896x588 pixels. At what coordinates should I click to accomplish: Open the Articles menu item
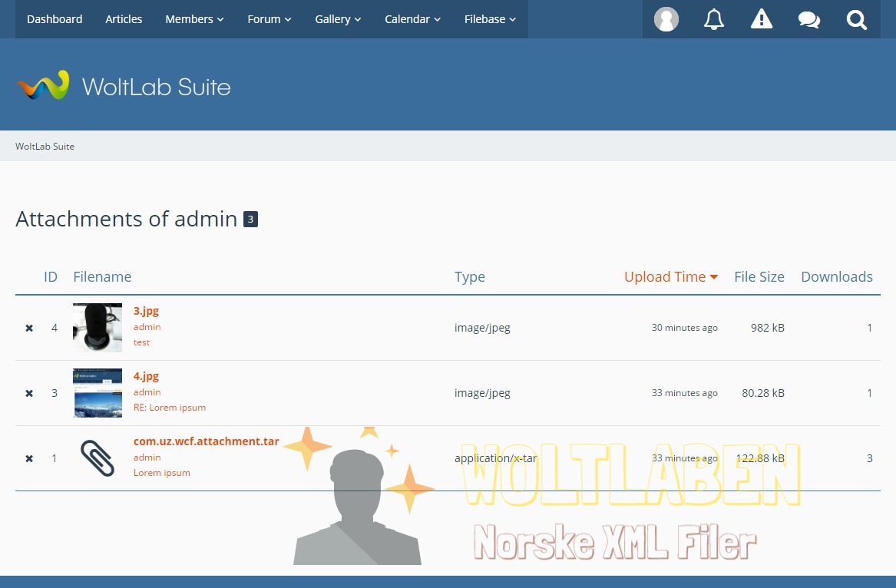(124, 19)
